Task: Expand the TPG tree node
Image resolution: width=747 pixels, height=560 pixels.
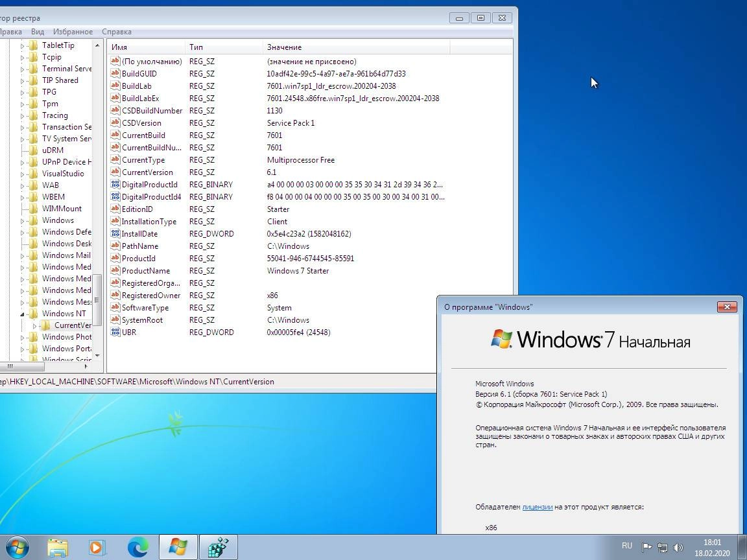Action: pos(22,93)
